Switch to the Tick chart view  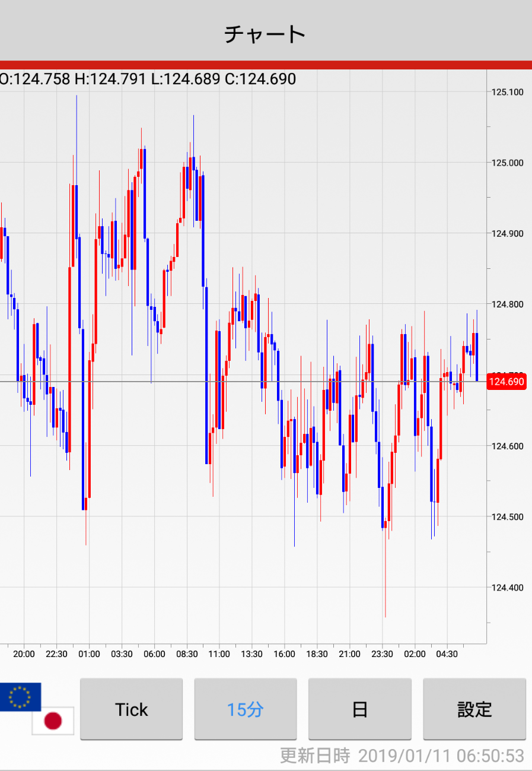[x=131, y=709]
